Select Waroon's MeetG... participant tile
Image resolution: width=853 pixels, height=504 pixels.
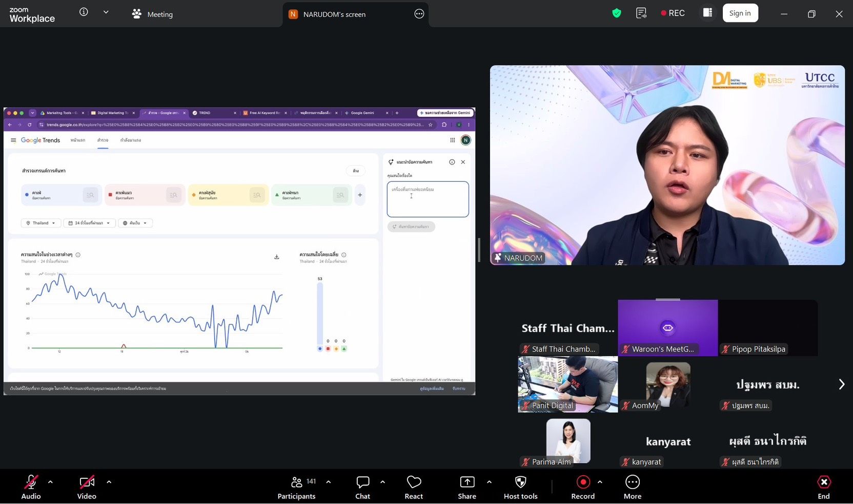(x=668, y=328)
